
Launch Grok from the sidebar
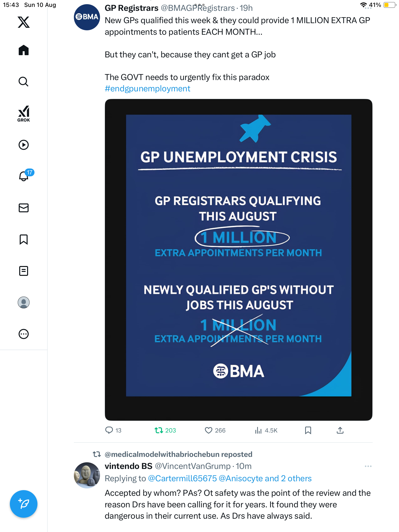(x=24, y=114)
